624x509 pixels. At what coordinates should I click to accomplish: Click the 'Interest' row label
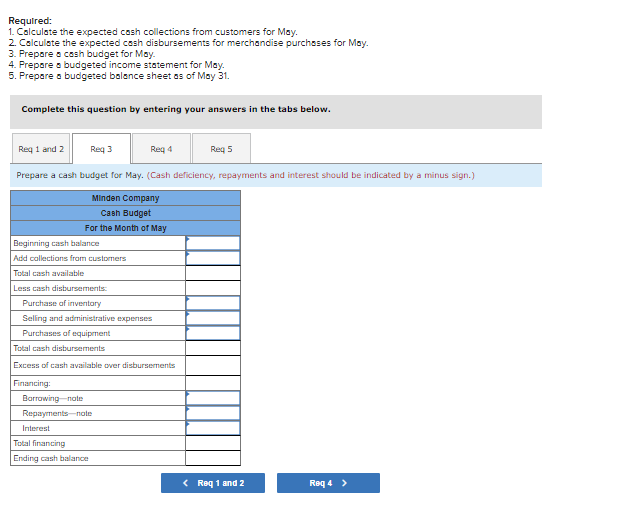(36, 428)
